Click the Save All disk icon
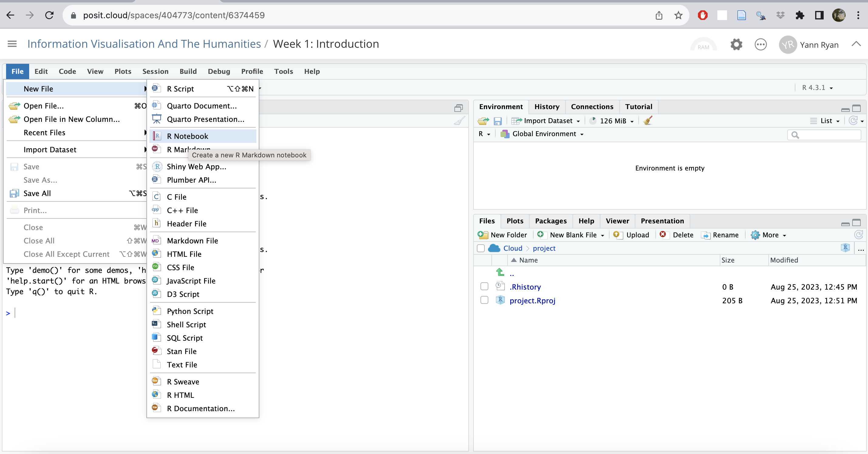 point(14,193)
